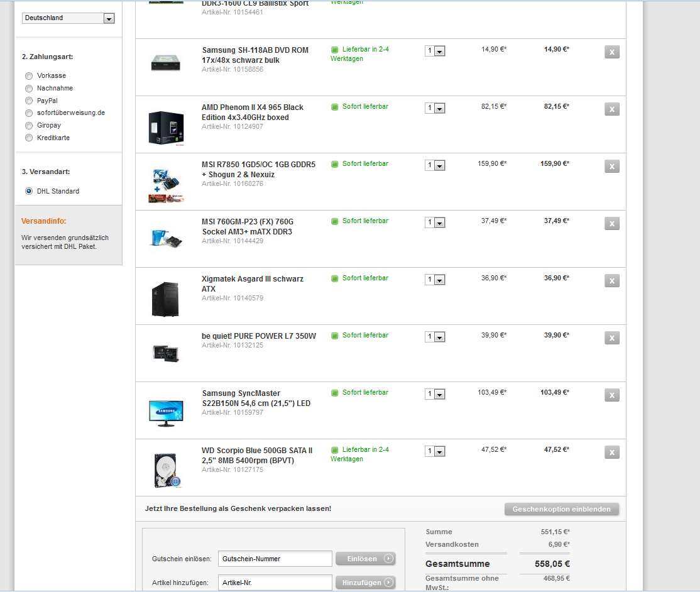Viewport: 700px width, 592px height.
Task: Click the Einlösen voucher button
Action: tap(366, 559)
